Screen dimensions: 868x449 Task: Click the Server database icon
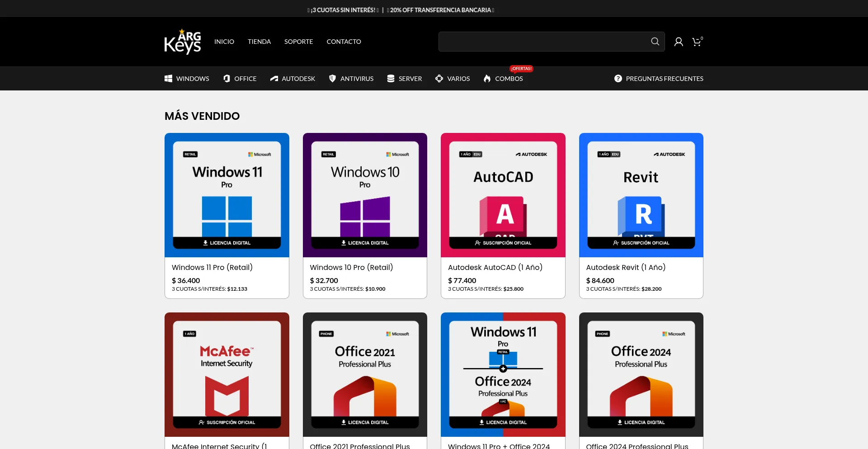[391, 79]
